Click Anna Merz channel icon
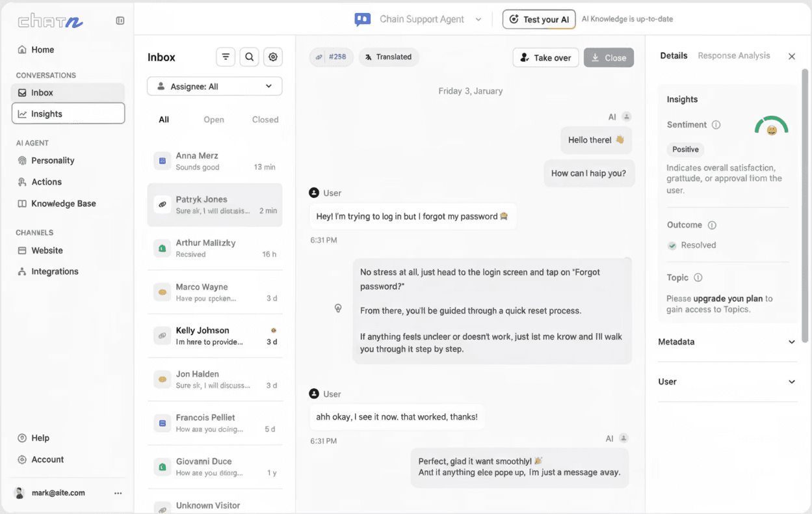This screenshot has height=514, width=812. point(163,161)
